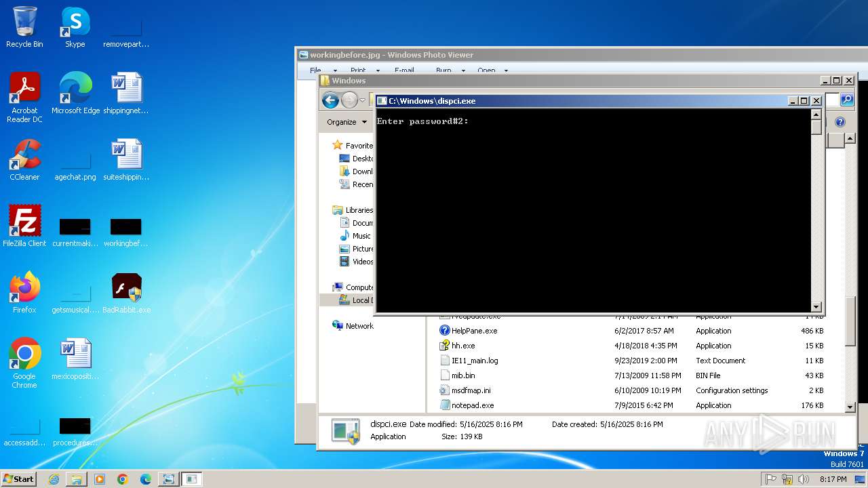Image resolution: width=868 pixels, height=488 pixels.
Task: Click the network tray icon
Action: (x=787, y=479)
